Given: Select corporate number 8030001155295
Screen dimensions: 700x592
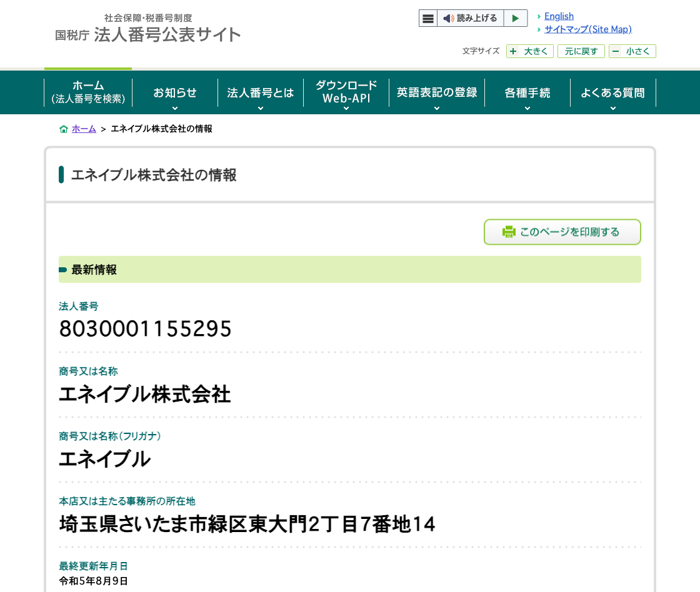Looking at the screenshot, I should pyautogui.click(x=145, y=329).
